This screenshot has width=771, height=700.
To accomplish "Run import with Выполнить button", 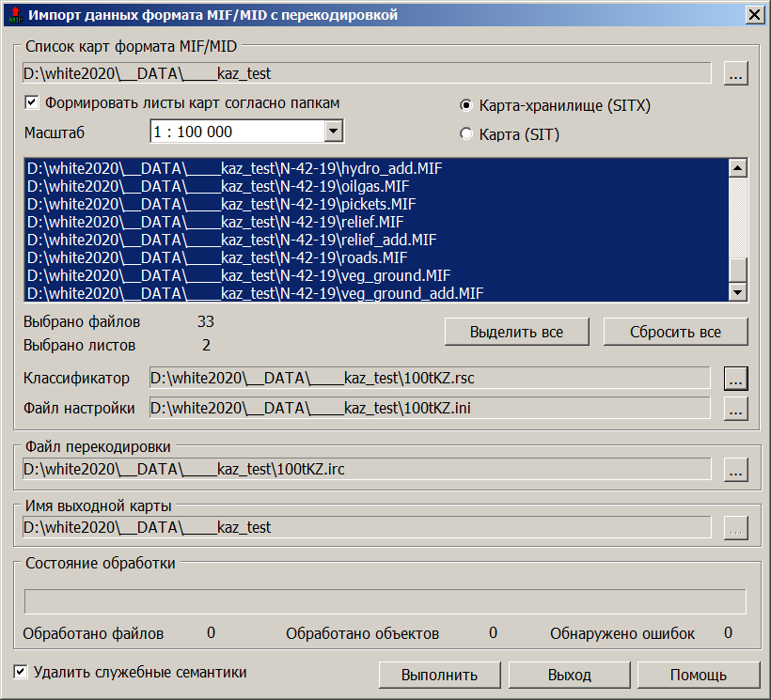I will (439, 675).
